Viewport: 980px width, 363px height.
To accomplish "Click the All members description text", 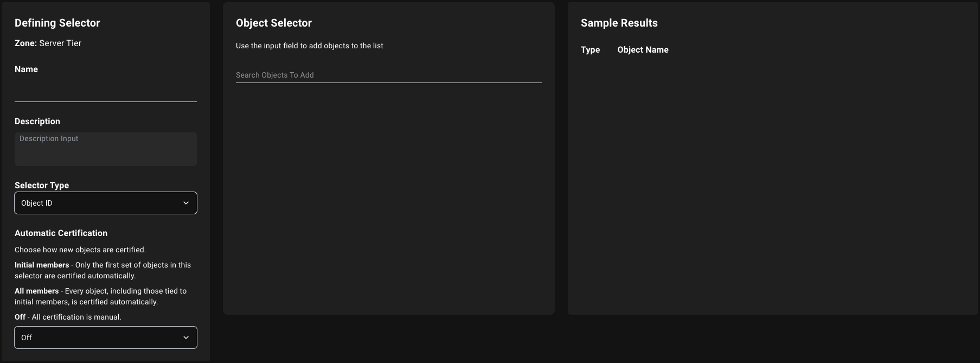I will pyautogui.click(x=101, y=296).
